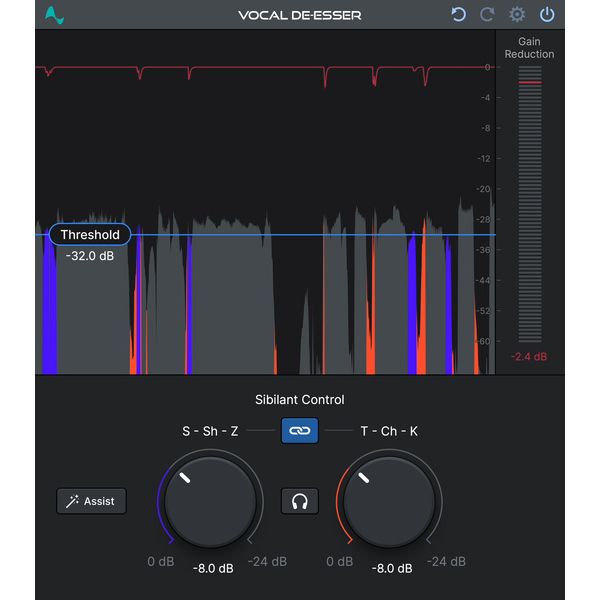This screenshot has height=600, width=600.
Task: Click the S - Sh - Z label
Action: point(210,431)
